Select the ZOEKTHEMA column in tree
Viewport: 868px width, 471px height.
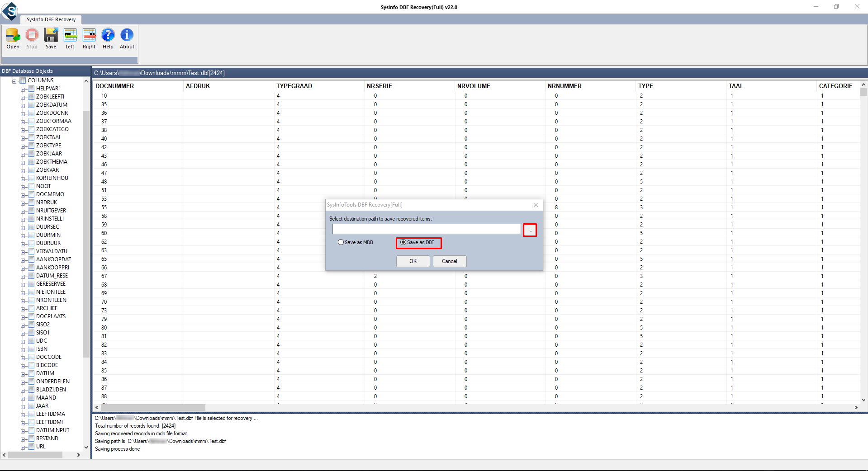click(x=52, y=162)
